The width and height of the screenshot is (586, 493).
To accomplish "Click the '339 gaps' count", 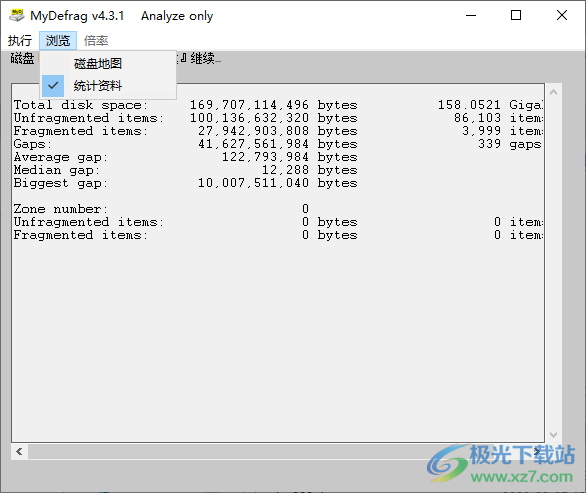I will click(x=510, y=144).
